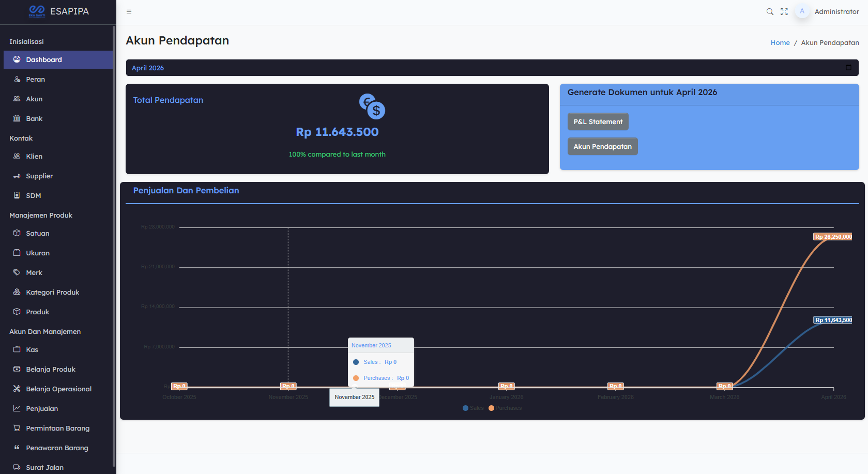Click the blue Sales legend color dot
The image size is (868, 474).
click(x=465, y=408)
